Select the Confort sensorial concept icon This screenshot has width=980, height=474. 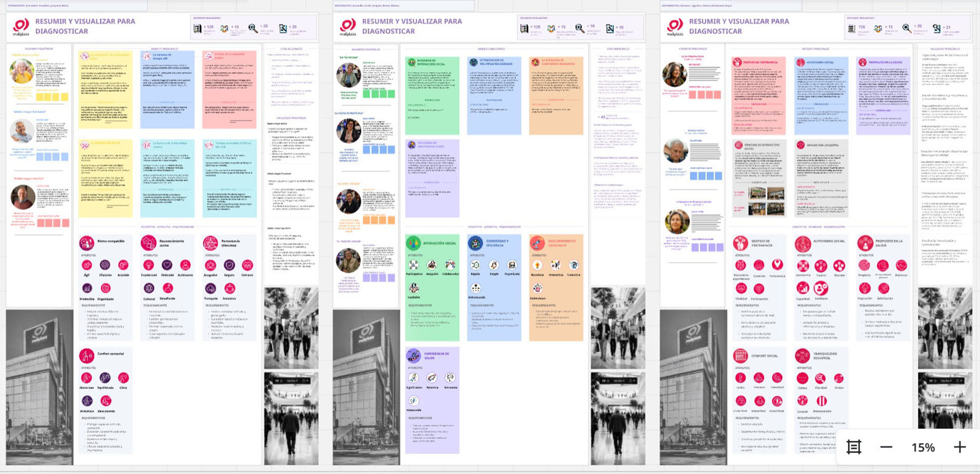[x=87, y=355]
